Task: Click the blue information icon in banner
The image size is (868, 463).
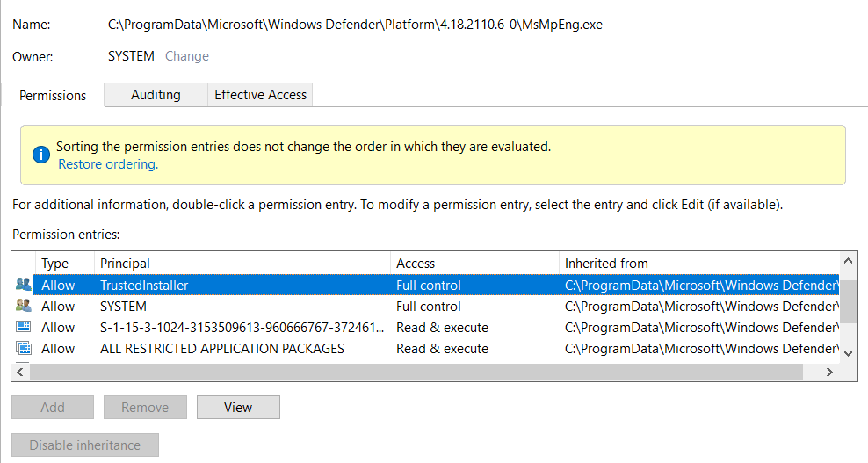Action: (41, 155)
